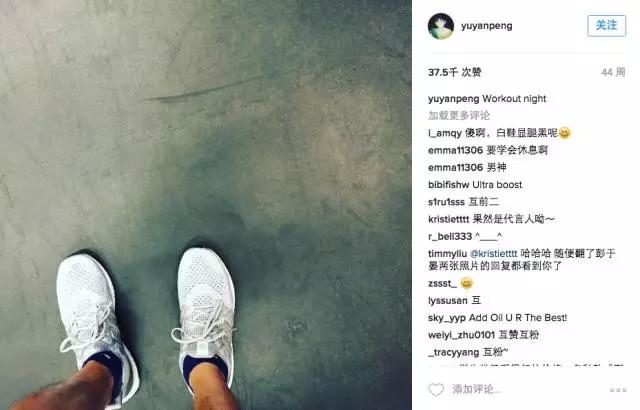Open s1ru1sss commenter profile
Viewport: 640px width, 410px height.
(446, 202)
